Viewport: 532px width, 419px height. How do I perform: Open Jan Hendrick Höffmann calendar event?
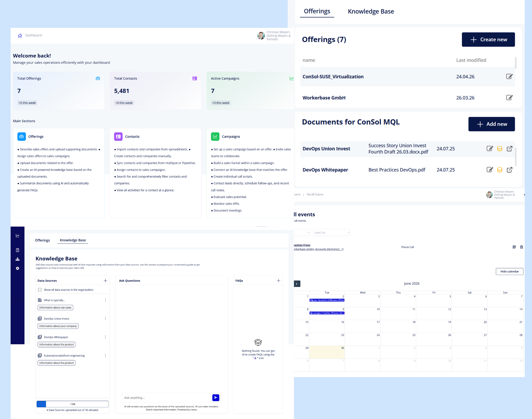[327, 300]
